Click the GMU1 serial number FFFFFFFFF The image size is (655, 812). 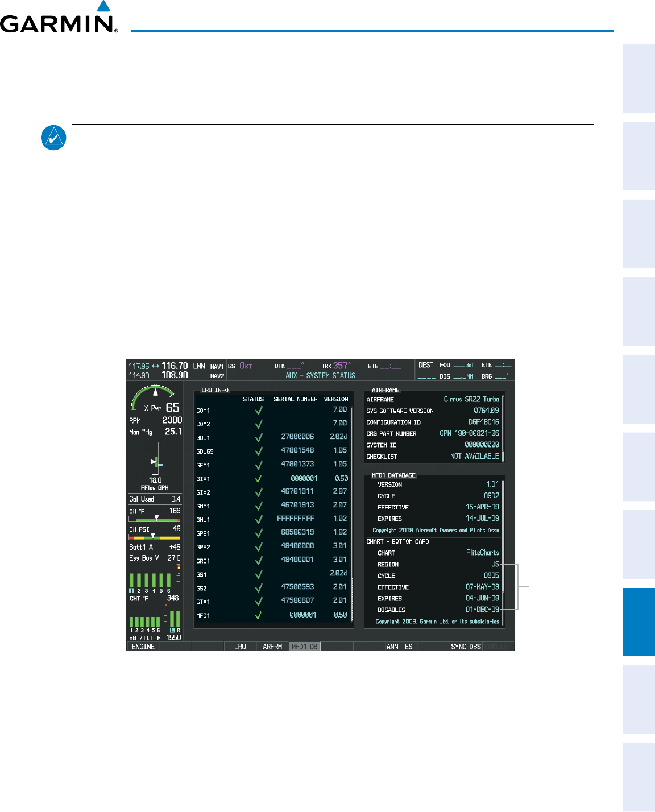tap(296, 519)
